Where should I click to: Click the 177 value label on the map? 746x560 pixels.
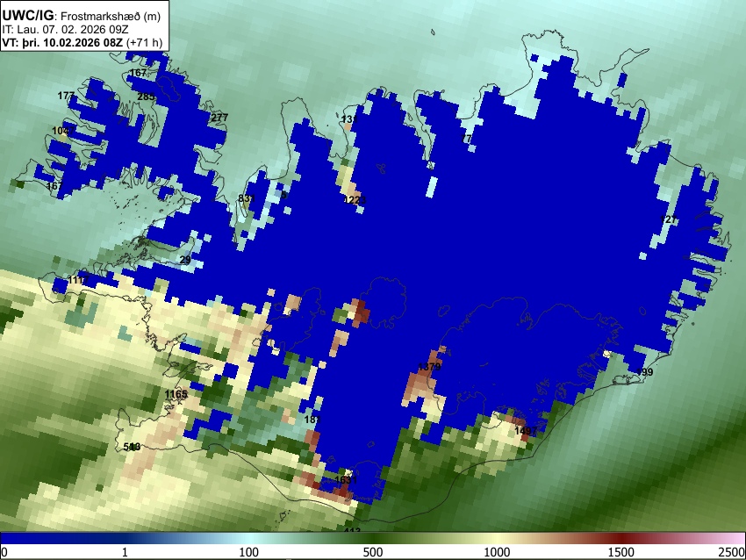coord(66,96)
